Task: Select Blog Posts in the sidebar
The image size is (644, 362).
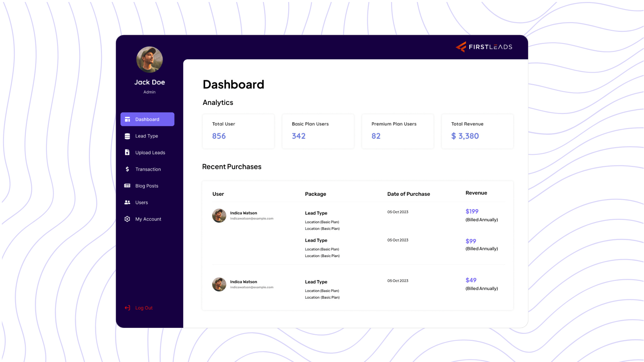Action: tap(147, 186)
